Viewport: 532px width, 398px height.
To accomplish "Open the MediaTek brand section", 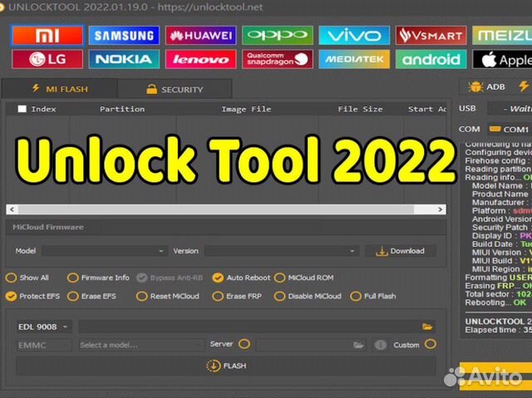I will [353, 59].
